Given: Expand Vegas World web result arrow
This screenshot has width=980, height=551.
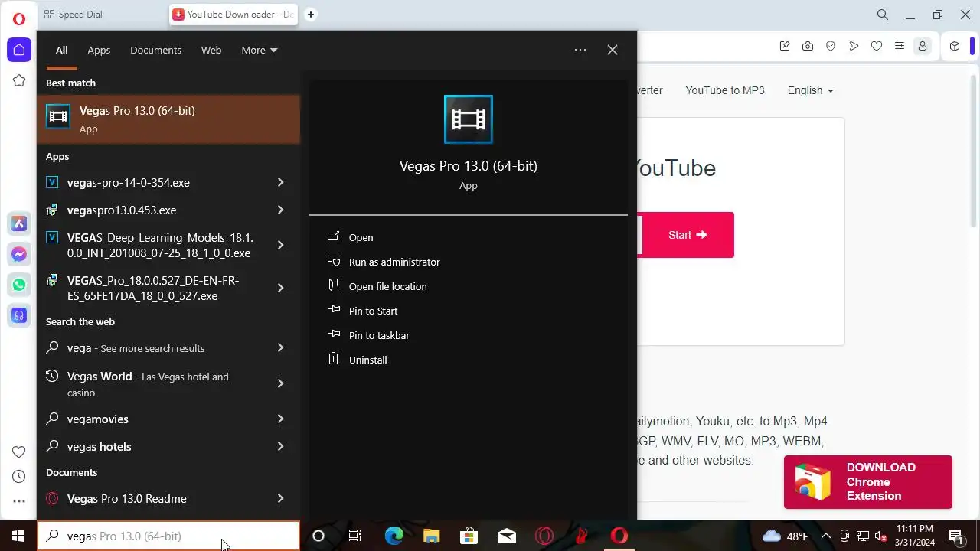Looking at the screenshot, I should [x=280, y=383].
